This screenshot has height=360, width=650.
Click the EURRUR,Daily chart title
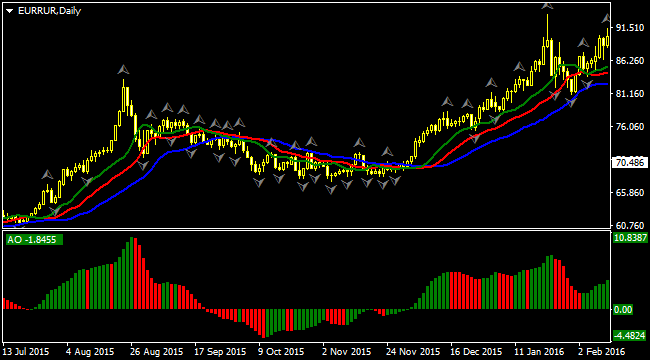point(49,11)
